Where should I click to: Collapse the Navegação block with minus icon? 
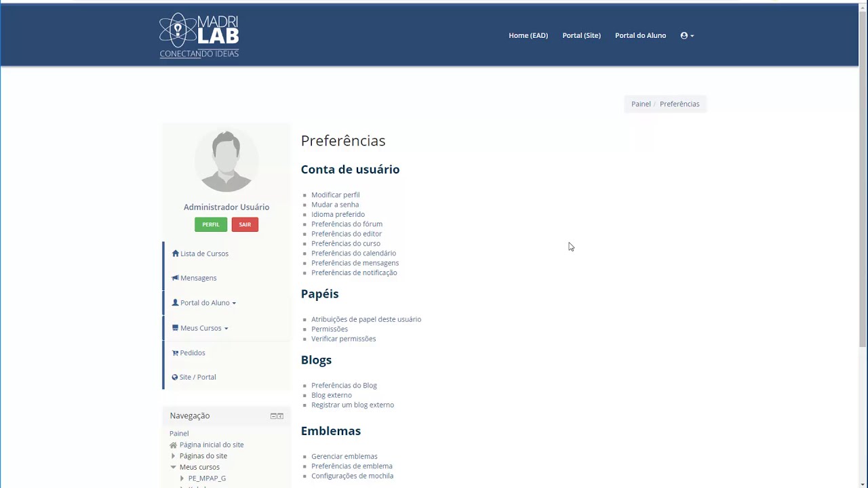point(273,416)
